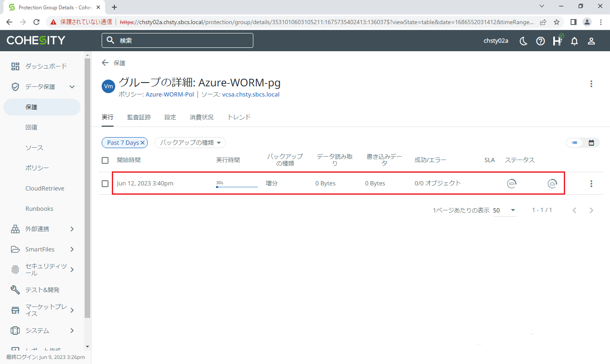Image resolution: width=610 pixels, height=364 pixels.
Task: Open the help question mark icon
Action: click(x=541, y=41)
